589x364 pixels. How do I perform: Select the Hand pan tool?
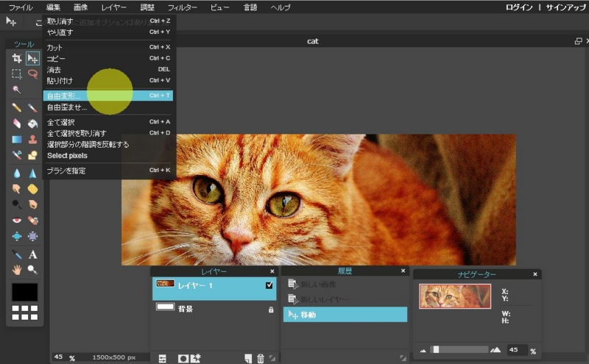coord(16,270)
